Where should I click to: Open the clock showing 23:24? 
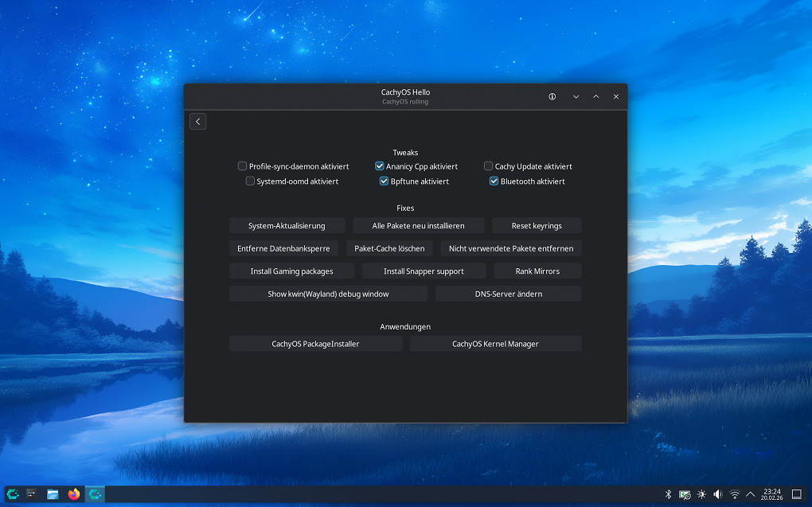tap(771, 494)
